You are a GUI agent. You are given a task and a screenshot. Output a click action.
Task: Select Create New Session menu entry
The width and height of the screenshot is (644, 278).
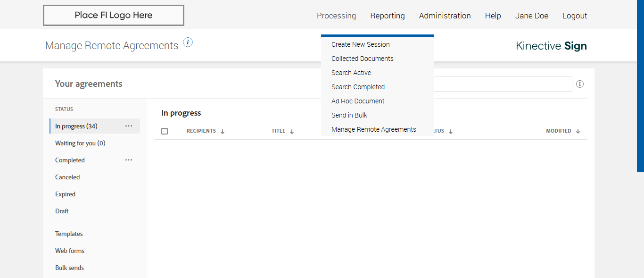[360, 44]
